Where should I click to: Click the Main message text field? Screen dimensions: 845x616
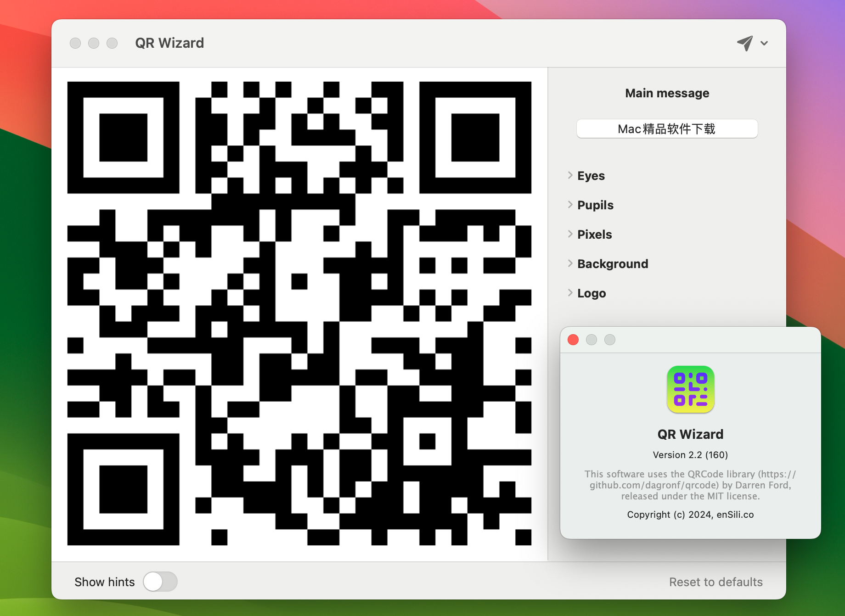tap(667, 129)
